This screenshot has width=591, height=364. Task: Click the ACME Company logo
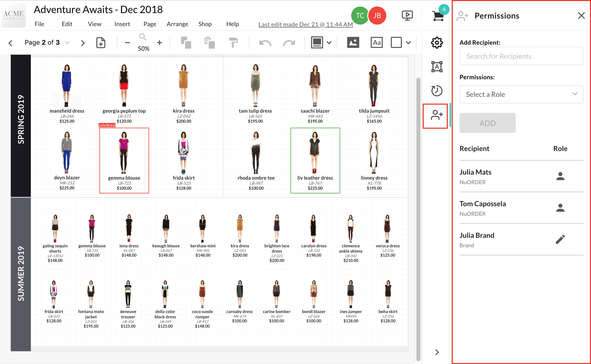[13, 15]
